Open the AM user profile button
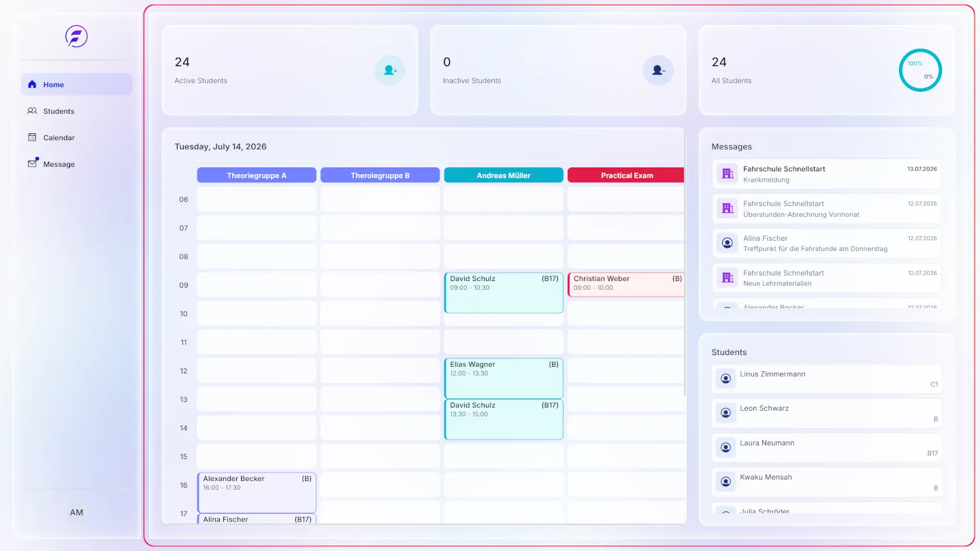This screenshot has width=980, height=551. (76, 512)
